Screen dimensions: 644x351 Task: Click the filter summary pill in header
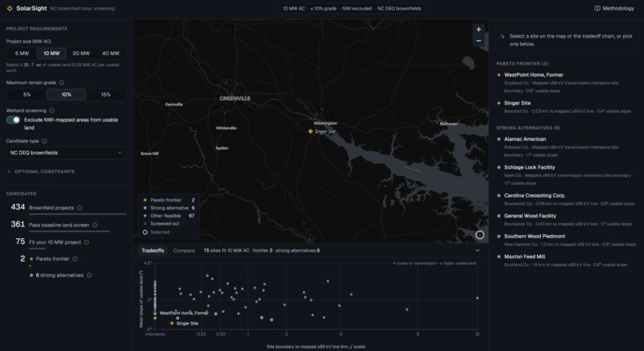(x=352, y=8)
